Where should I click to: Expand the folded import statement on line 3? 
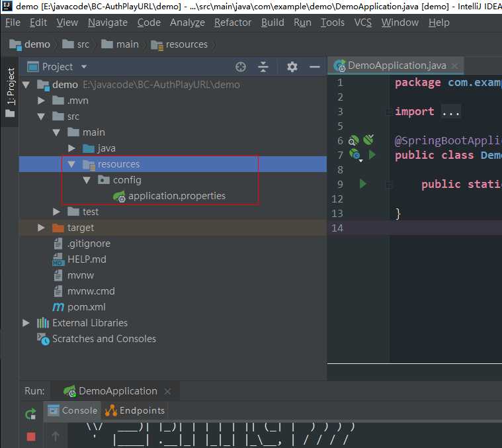point(450,111)
